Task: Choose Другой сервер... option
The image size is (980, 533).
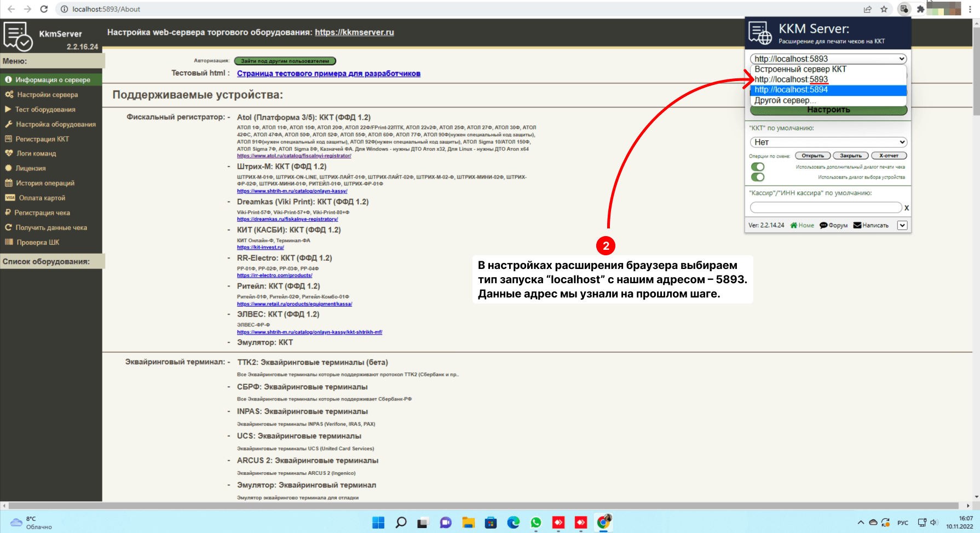Action: pyautogui.click(x=828, y=100)
